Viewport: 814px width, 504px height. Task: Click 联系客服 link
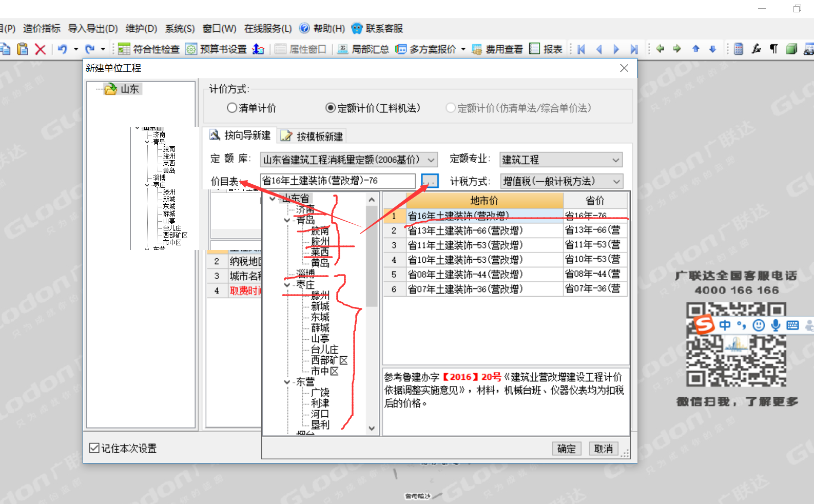tap(377, 28)
